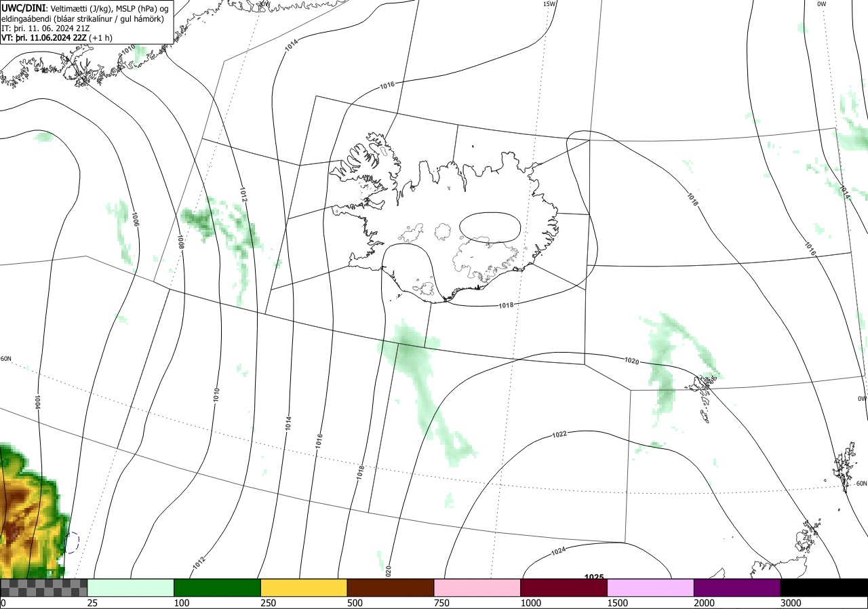The width and height of the screenshot is (868, 609).
Task: Click the "1024" isobar label
Action: [x=559, y=551]
